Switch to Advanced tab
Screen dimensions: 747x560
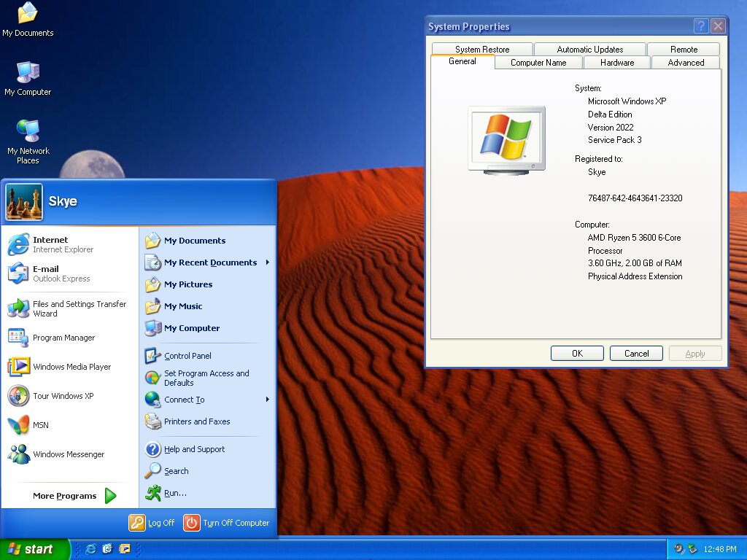[x=686, y=63]
